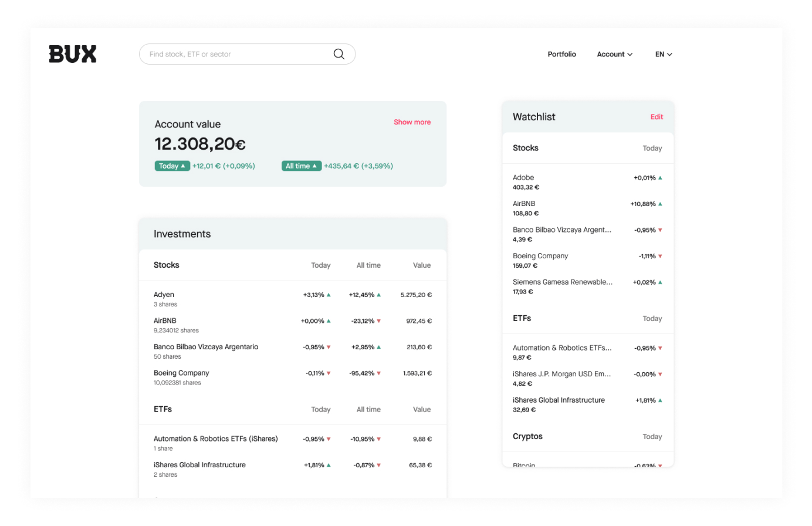The height and width of the screenshot is (526, 812).
Task: Click the Cryptos section heading in Watchlist
Action: coord(527,436)
